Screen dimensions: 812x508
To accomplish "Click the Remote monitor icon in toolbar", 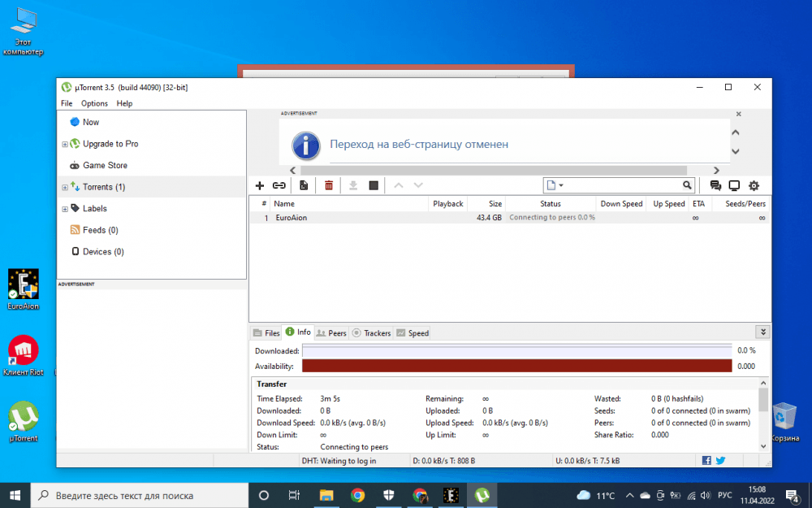I will tap(734, 186).
